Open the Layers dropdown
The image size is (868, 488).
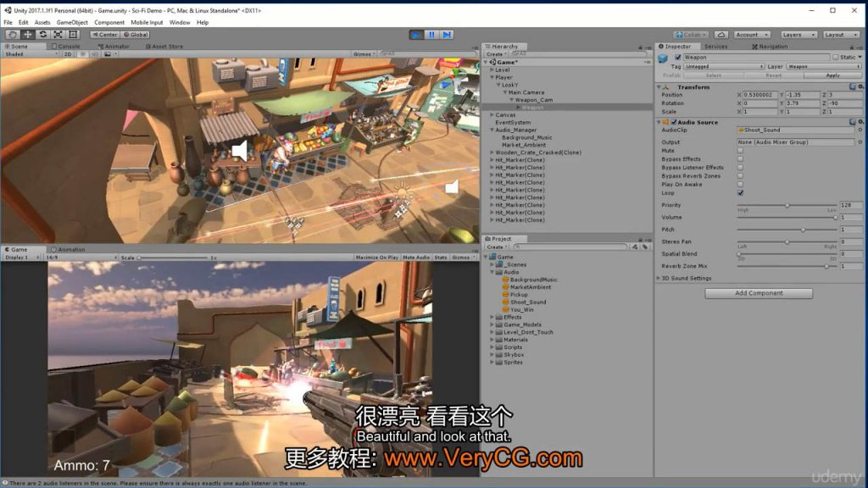[798, 35]
